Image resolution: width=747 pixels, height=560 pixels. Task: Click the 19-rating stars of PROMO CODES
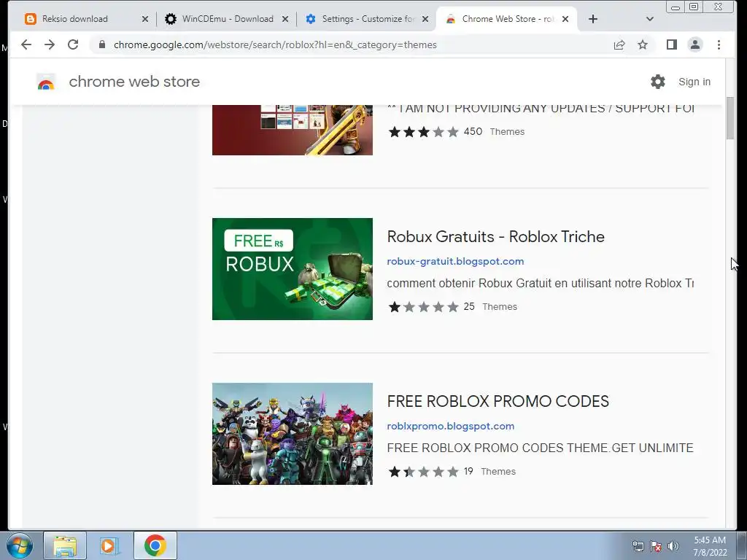click(x=424, y=472)
